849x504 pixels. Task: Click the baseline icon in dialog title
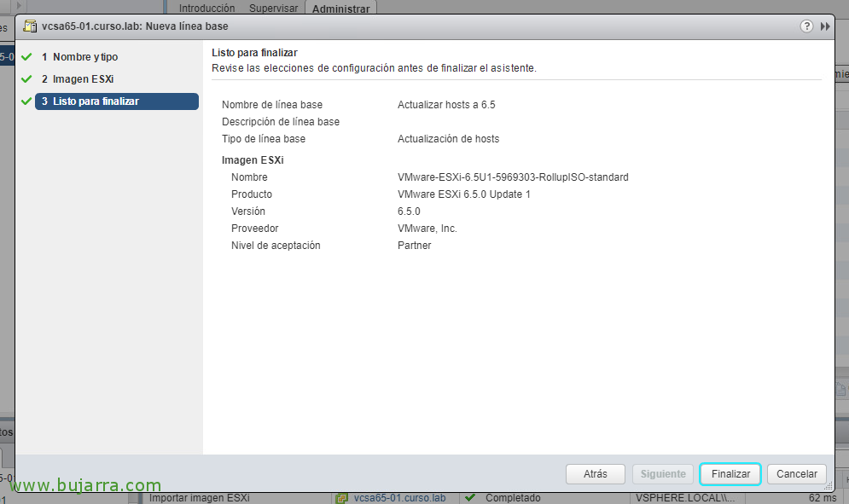30,26
